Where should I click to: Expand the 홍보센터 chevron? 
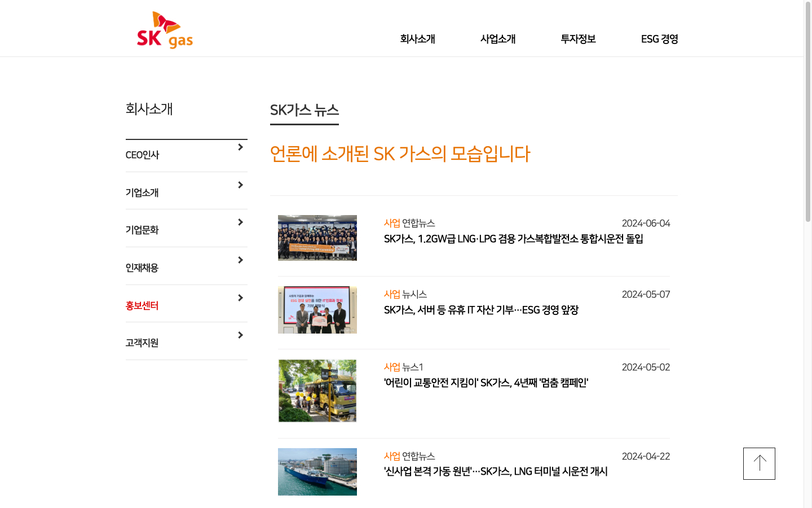(x=240, y=298)
